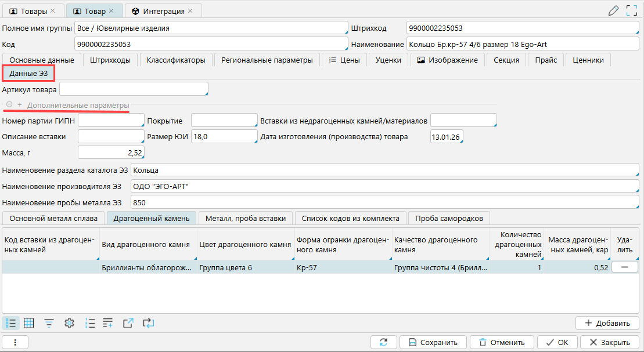This screenshot has width=644, height=352.
Task: Expand Дополнительные параметры with the plus sign
Action: coord(19,105)
